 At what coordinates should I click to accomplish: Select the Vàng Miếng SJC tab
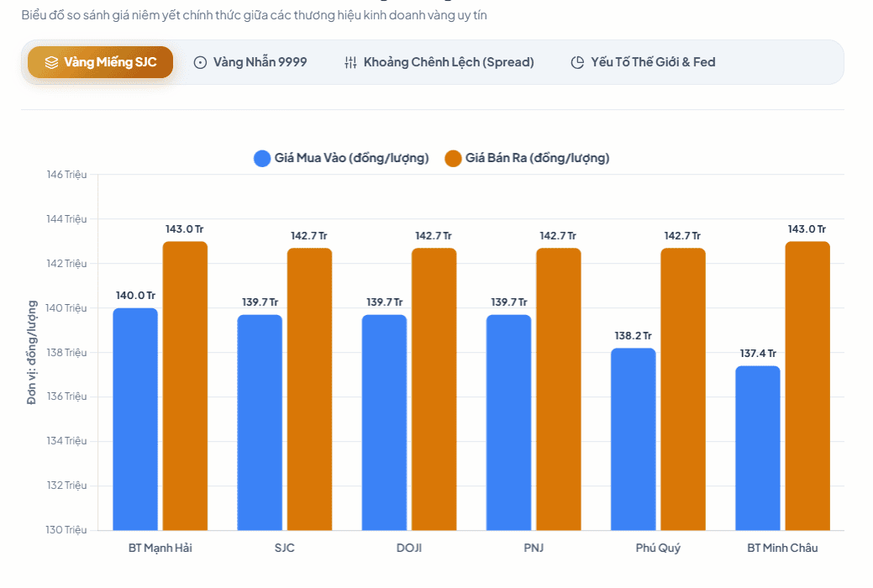pos(100,62)
